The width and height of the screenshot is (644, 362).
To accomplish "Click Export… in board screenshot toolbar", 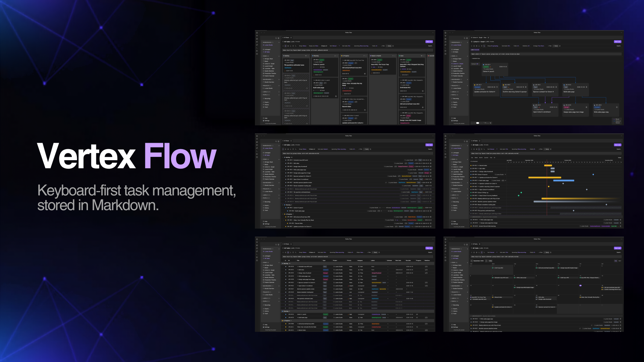I will 430,46.
